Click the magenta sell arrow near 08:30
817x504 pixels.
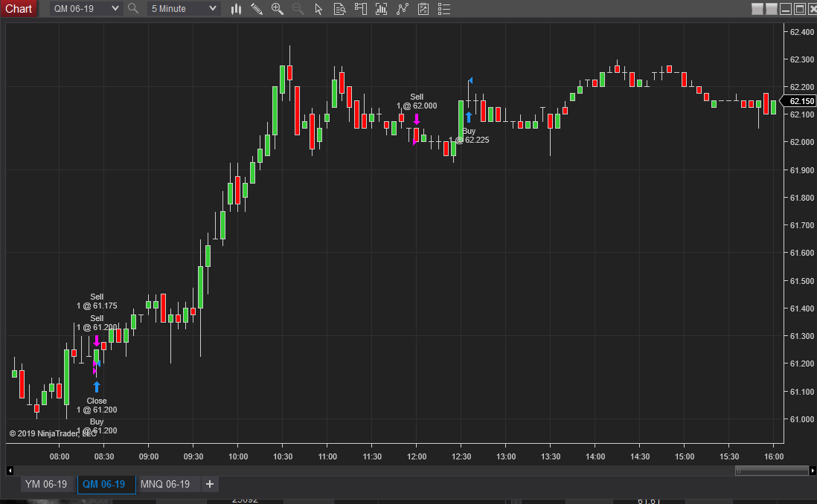pos(97,341)
